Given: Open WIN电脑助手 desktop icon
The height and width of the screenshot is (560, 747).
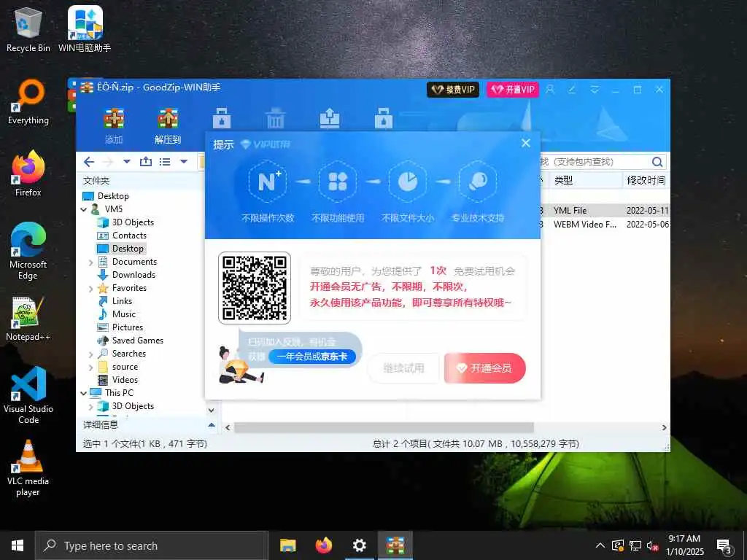Looking at the screenshot, I should [x=85, y=29].
